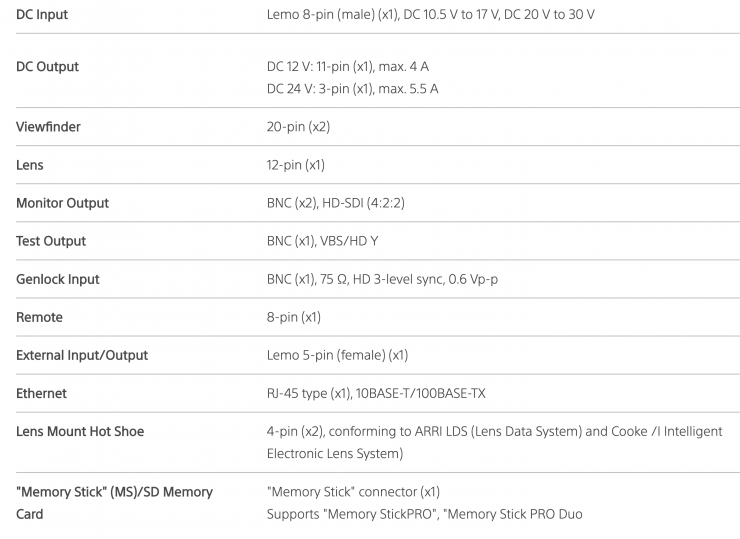This screenshot has height=539, width=740.
Task: Click the Monitor Output row label
Action: [62, 203]
